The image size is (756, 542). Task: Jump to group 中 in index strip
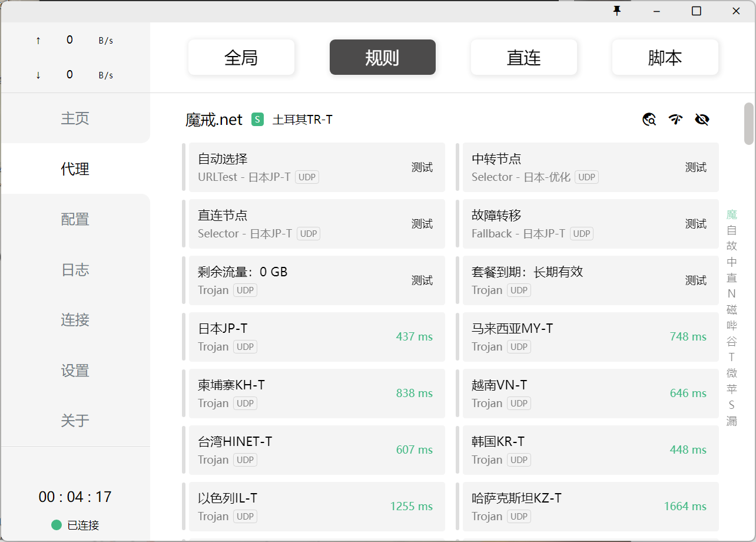point(732,262)
